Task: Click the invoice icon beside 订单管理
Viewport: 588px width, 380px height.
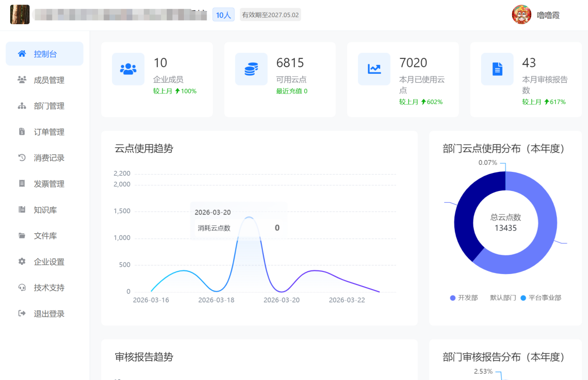Action: click(x=22, y=132)
